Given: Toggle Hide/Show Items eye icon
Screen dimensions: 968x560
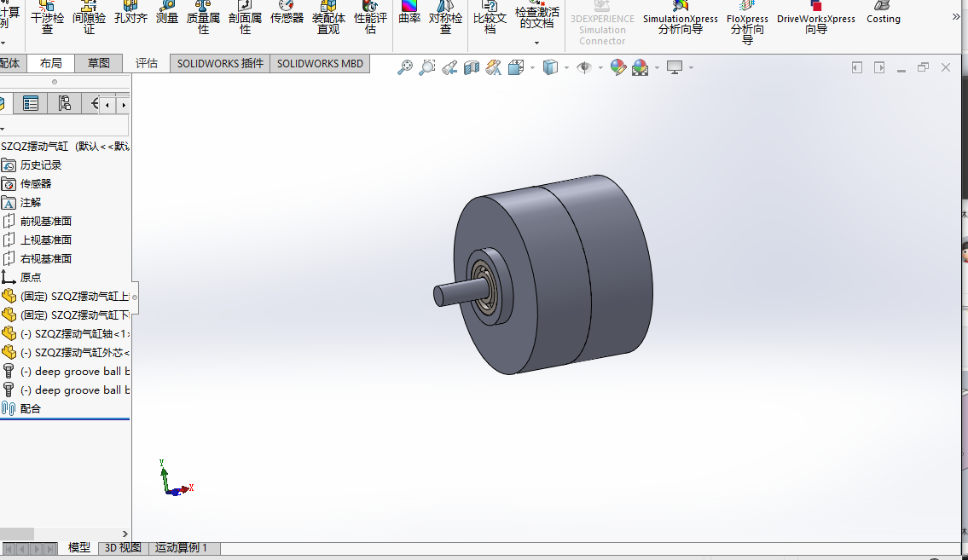Looking at the screenshot, I should pos(584,67).
